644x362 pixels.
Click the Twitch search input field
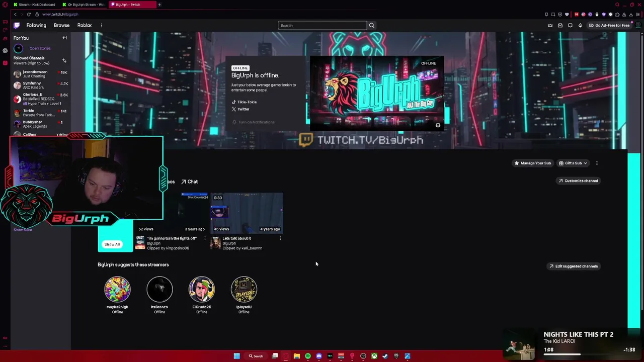[322, 25]
